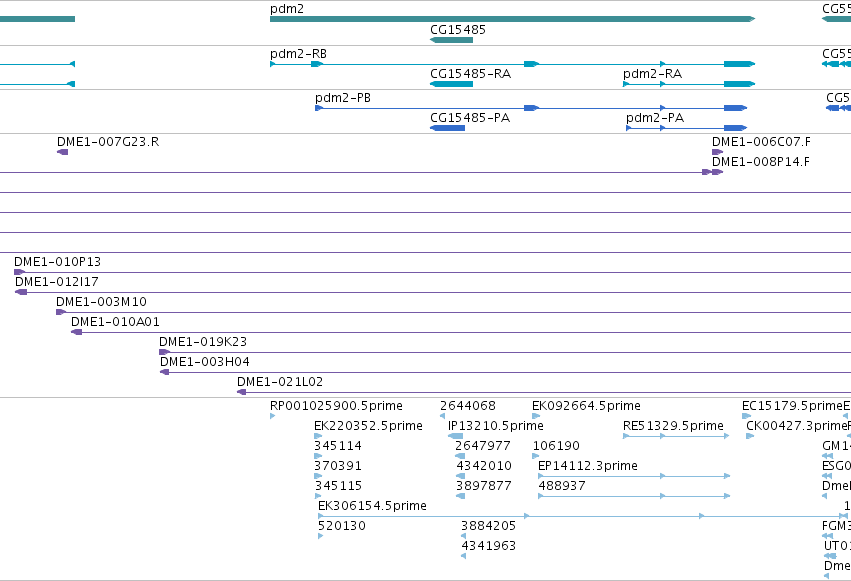Click the DME1-006C07.F clone end arrow
The height and width of the screenshot is (581, 851).
[717, 152]
